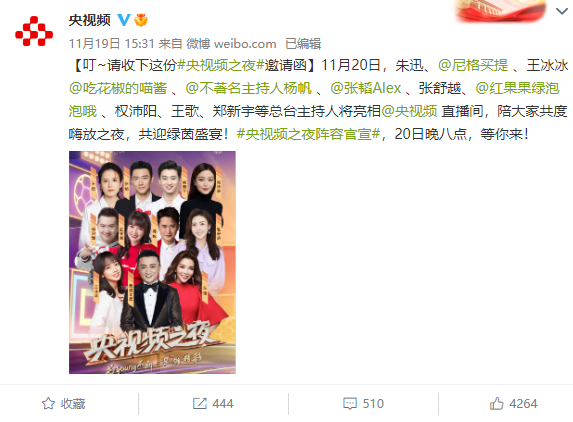Click the 央视频 red logo avatar
573x422 pixels.
[x=34, y=31]
